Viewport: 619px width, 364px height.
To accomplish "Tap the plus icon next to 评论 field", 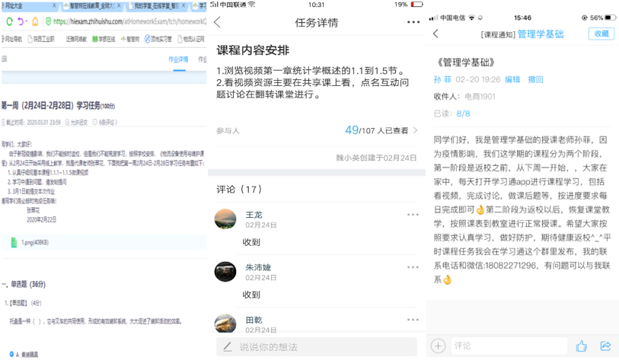I will 438,346.
